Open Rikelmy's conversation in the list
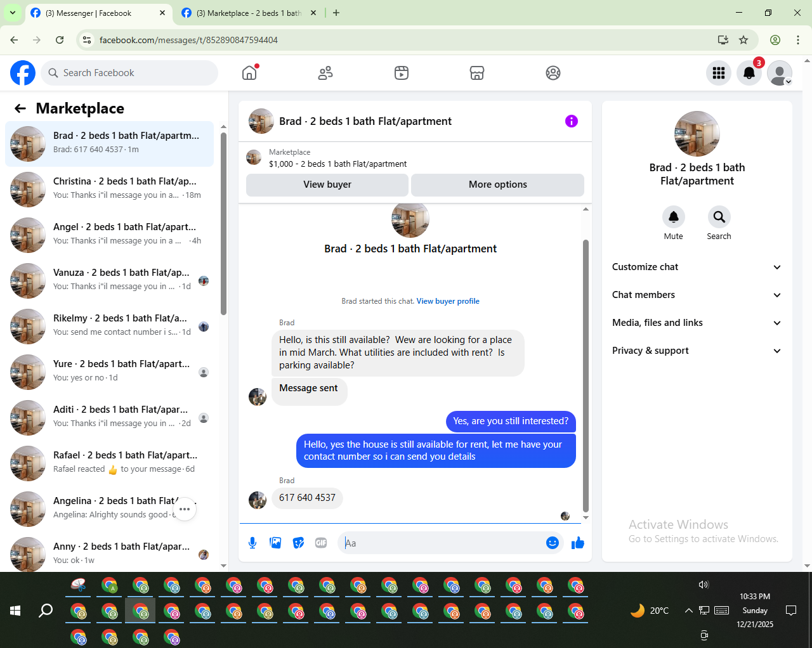This screenshot has width=812, height=648. (x=110, y=327)
